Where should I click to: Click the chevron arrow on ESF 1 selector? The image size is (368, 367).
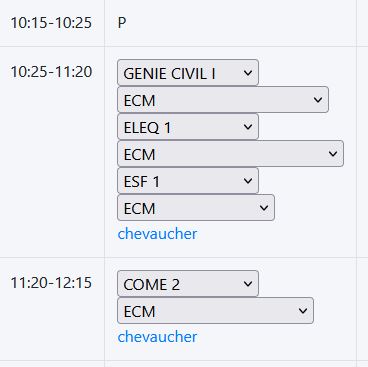pos(248,181)
